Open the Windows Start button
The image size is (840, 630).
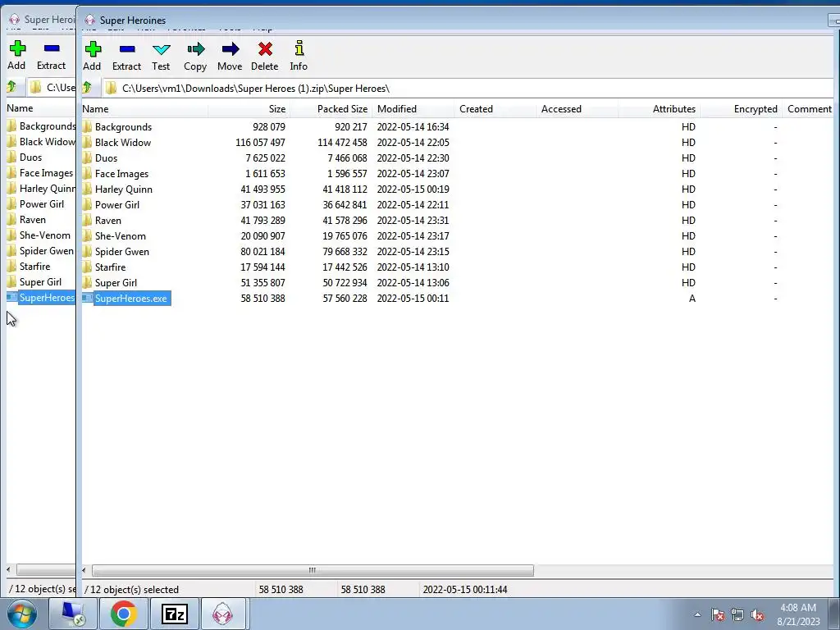(21, 614)
